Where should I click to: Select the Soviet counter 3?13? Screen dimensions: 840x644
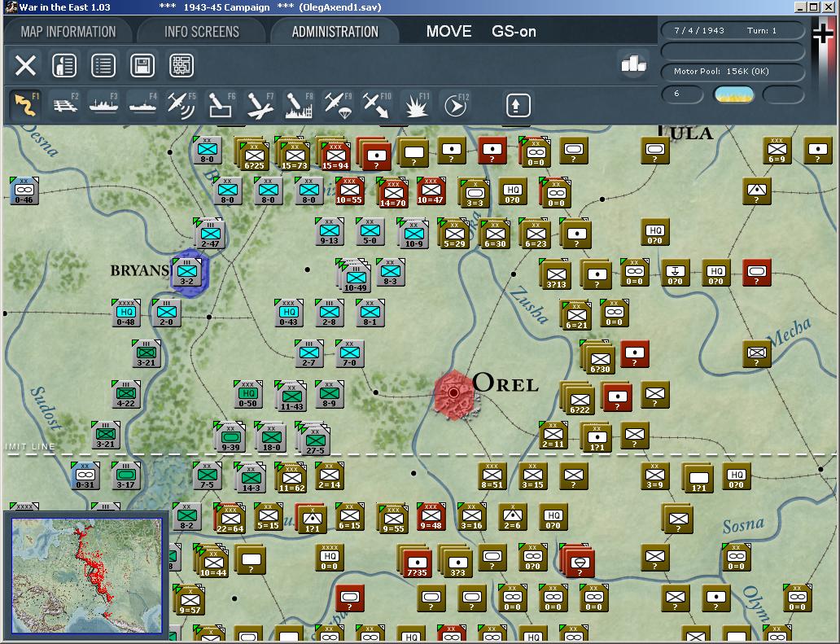coord(556,274)
